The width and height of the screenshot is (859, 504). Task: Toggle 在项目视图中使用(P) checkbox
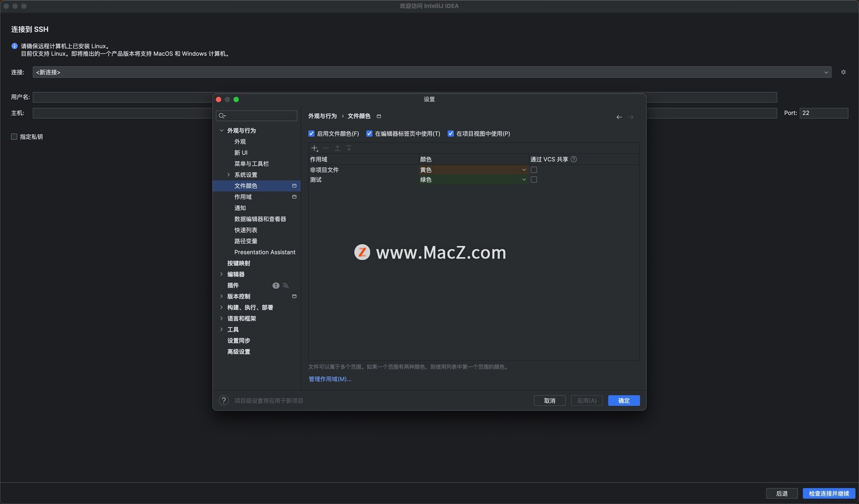pos(451,134)
